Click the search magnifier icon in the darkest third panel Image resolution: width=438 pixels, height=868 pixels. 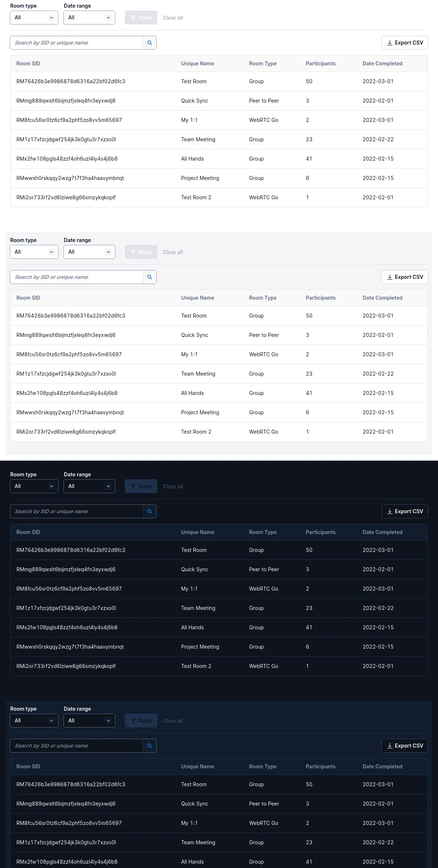(x=150, y=511)
